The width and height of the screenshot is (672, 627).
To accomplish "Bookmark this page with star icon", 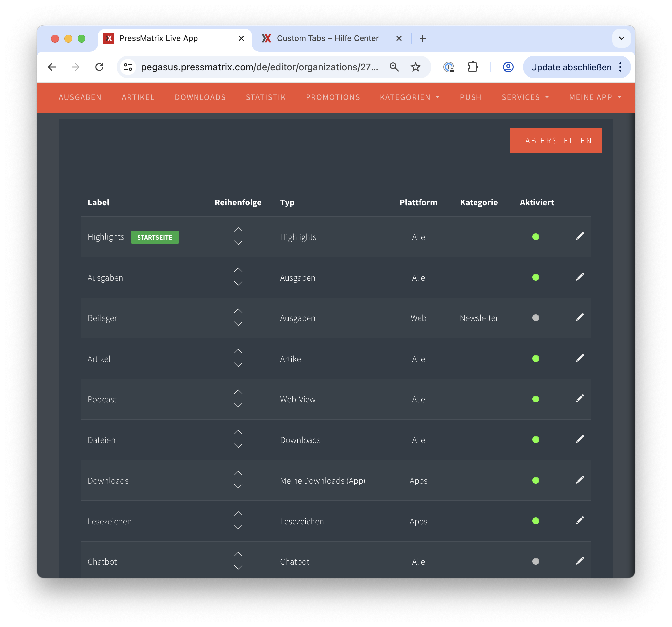I will tap(415, 67).
